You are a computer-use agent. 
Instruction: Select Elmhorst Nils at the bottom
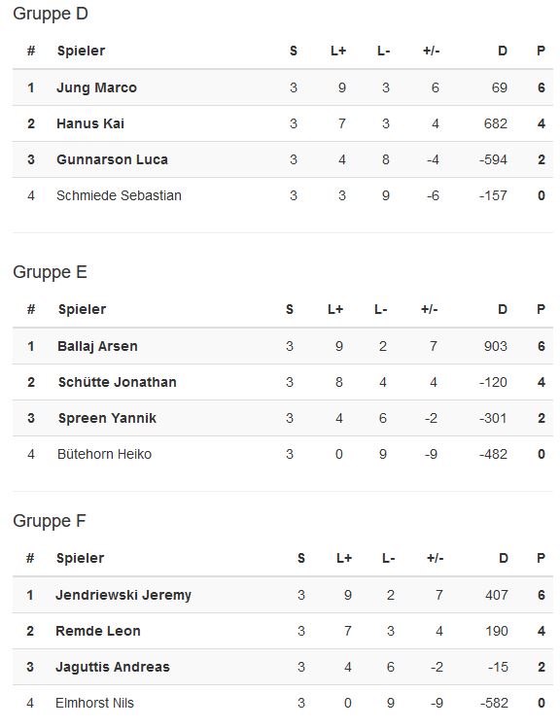(94, 703)
